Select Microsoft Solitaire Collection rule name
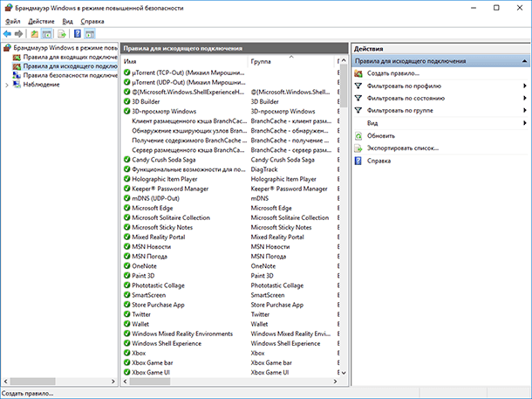 171,217
